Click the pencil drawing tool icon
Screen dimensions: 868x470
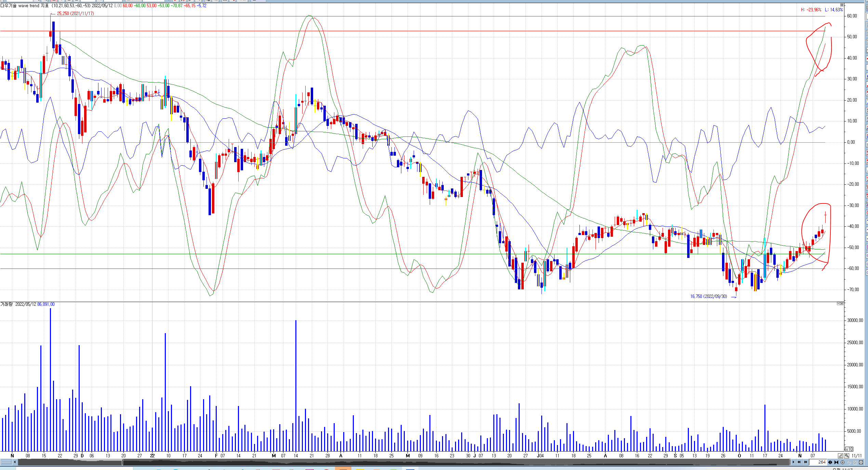(840, 456)
